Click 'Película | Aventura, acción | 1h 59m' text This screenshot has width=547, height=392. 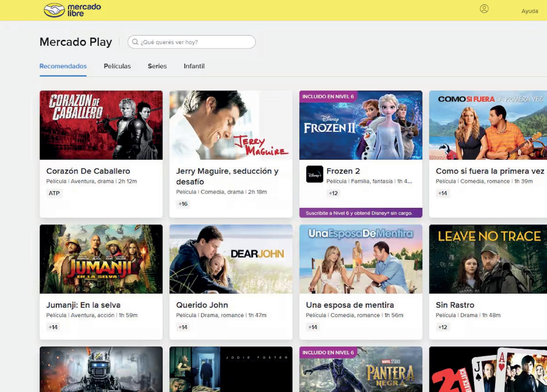[x=92, y=315]
